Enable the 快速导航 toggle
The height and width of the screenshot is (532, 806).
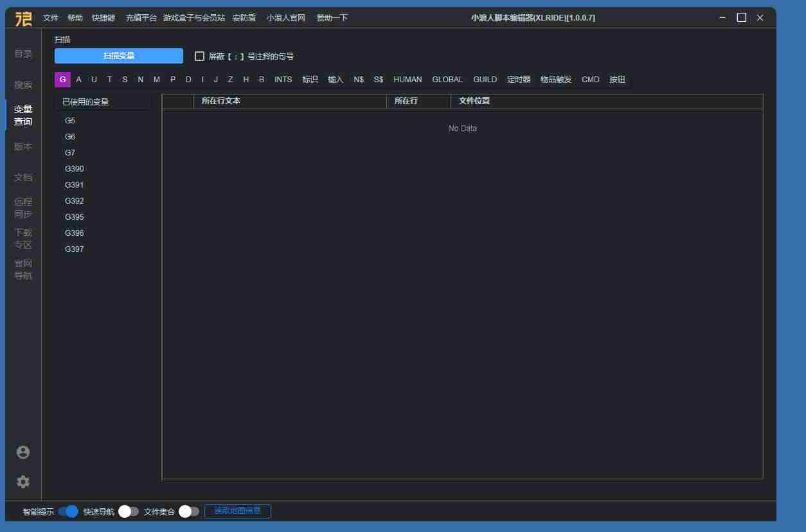[129, 511]
